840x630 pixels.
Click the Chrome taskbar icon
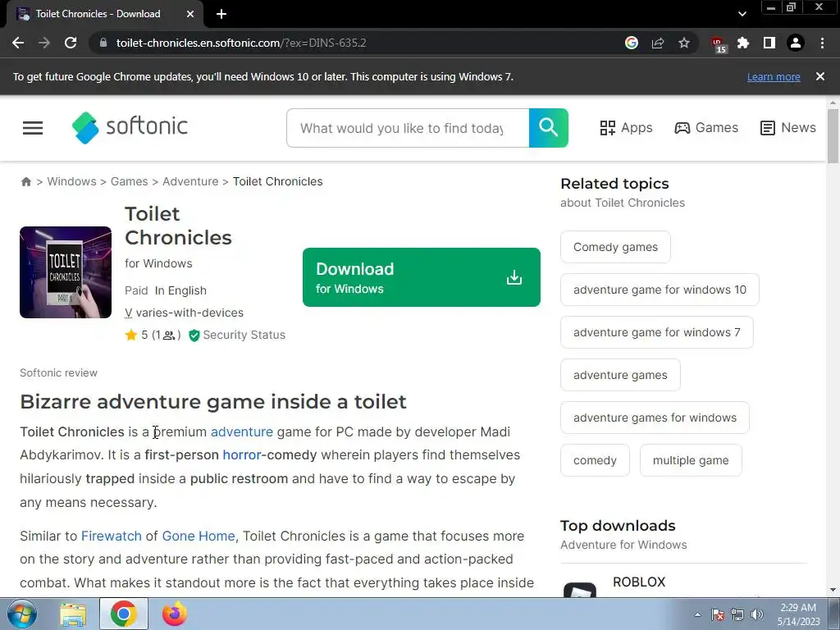coord(124,614)
